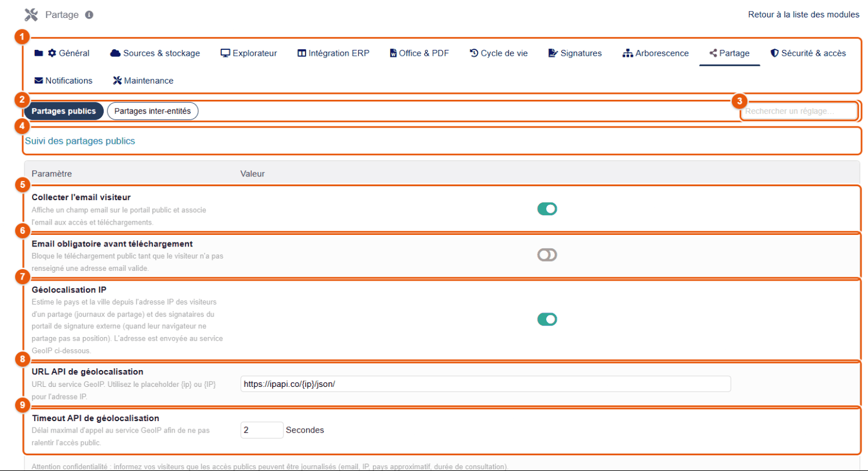
Task: Open Retour à la liste des modules
Action: tap(804, 15)
